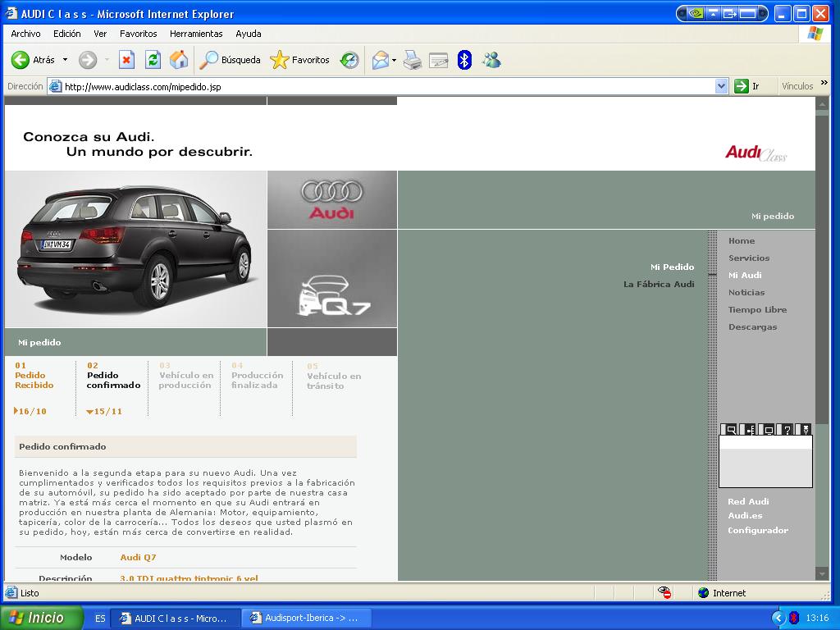Click the Audi rings logo tile

coord(332,200)
